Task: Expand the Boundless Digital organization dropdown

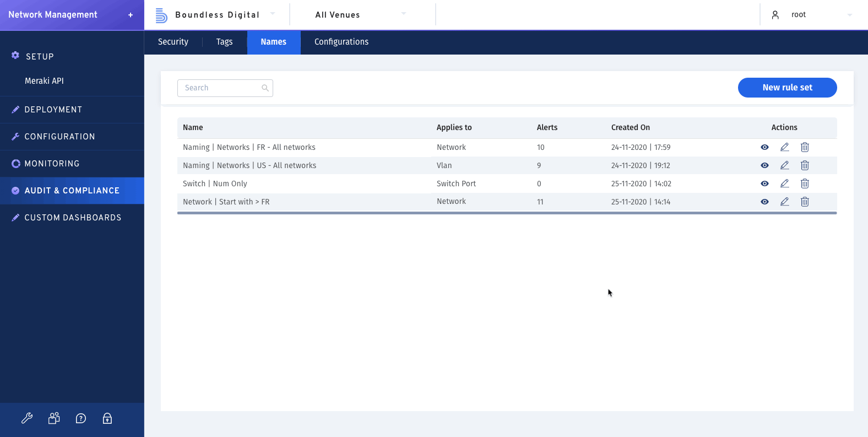Action: pos(273,14)
